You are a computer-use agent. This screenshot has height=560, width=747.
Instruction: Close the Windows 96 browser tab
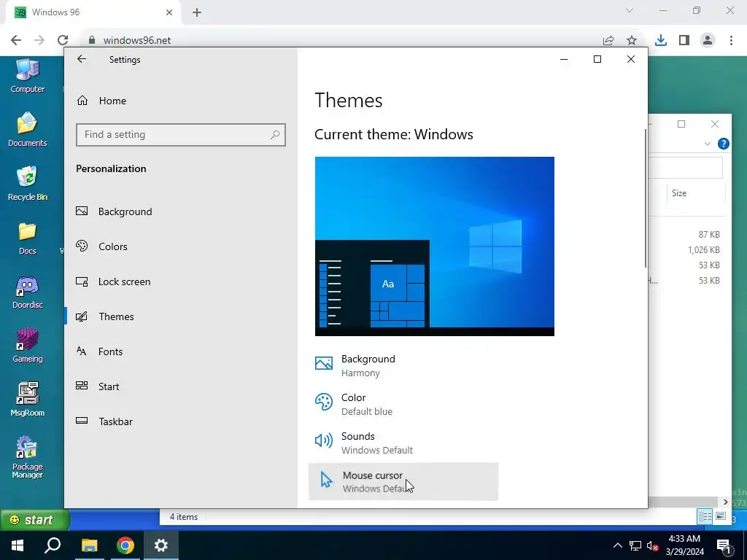(169, 13)
